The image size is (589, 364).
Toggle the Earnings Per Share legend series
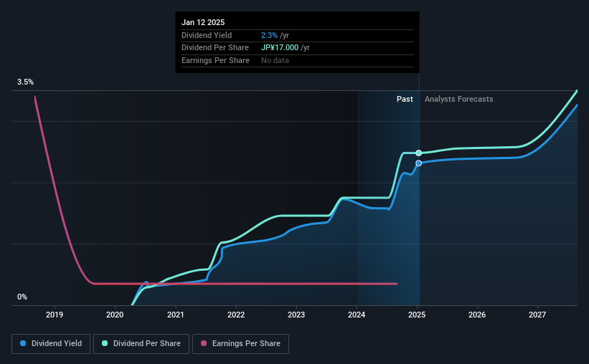(x=240, y=344)
